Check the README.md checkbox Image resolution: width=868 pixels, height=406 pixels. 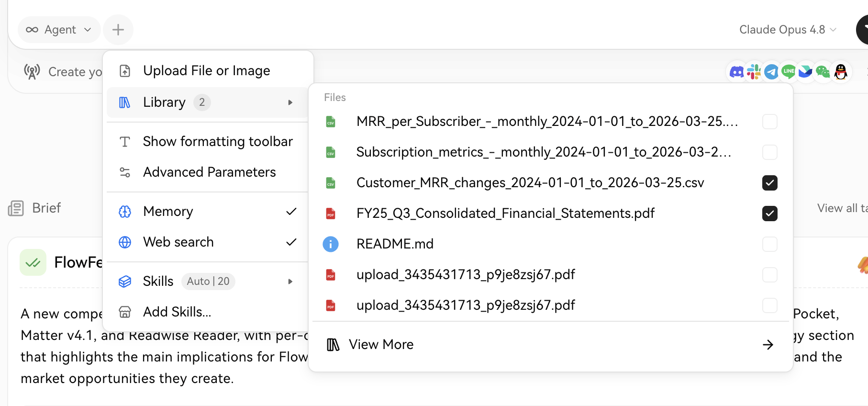770,244
